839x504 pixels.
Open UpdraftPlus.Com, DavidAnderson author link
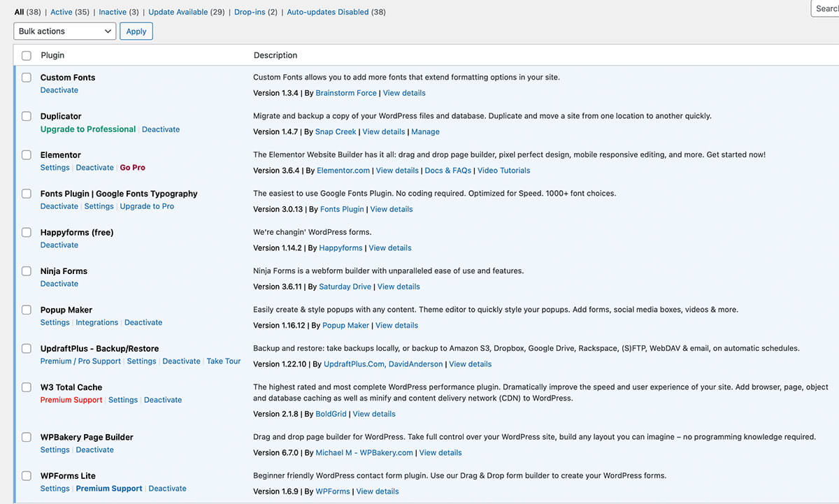coord(383,364)
